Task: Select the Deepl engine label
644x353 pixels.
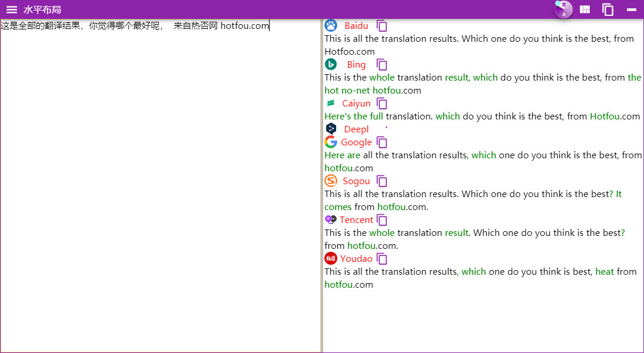Action: pyautogui.click(x=356, y=129)
